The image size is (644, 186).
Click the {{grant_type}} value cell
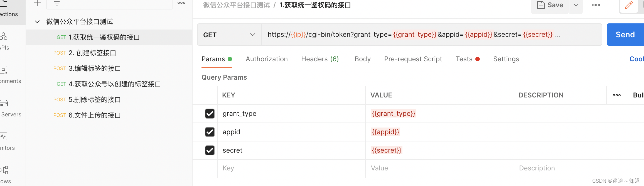(440, 114)
